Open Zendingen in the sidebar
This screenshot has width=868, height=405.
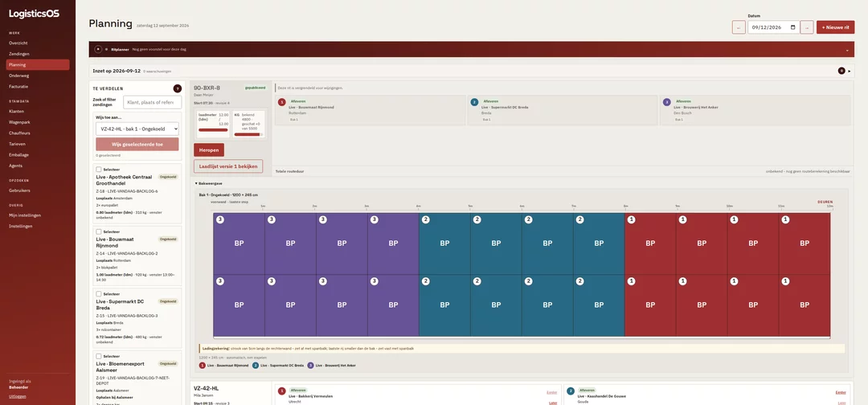click(19, 54)
